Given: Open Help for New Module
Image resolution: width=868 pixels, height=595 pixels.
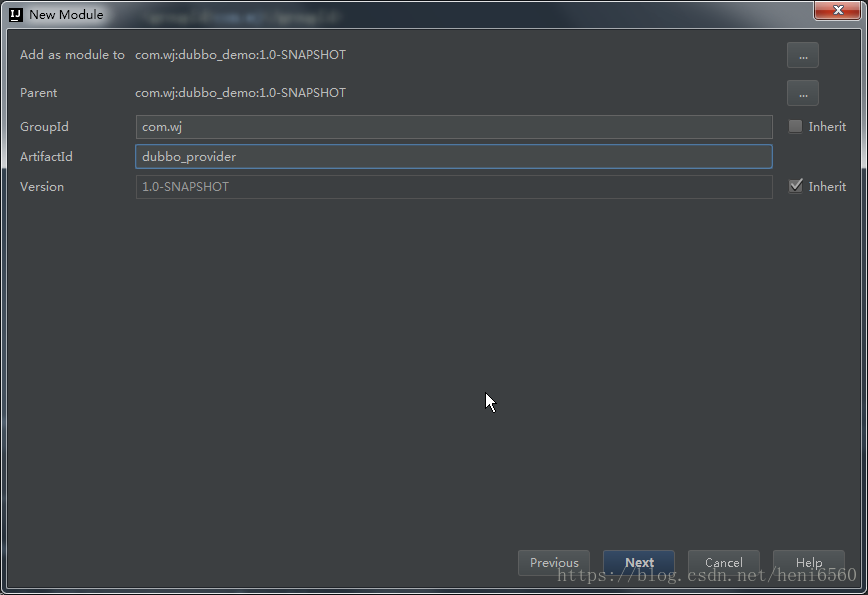Looking at the screenshot, I should [x=809, y=563].
